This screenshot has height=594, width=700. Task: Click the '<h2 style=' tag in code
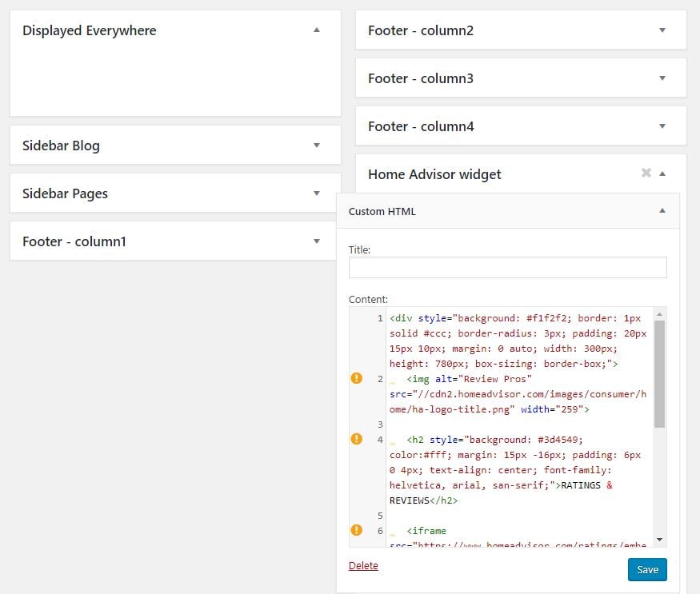(435, 440)
